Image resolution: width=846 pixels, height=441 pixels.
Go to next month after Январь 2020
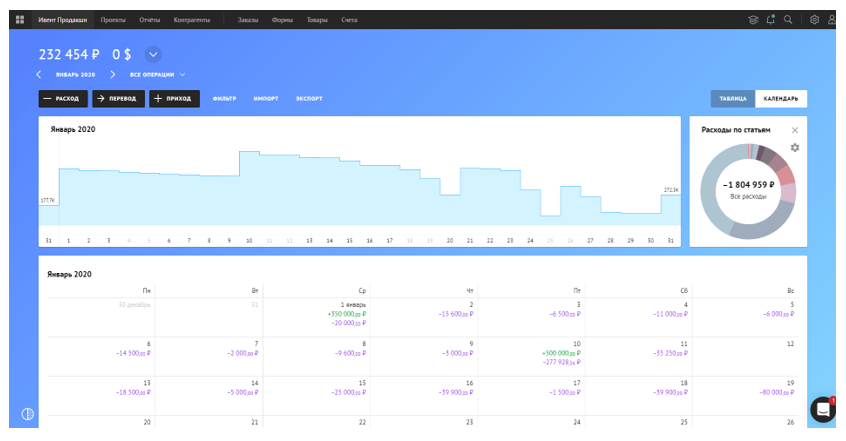pyautogui.click(x=113, y=75)
